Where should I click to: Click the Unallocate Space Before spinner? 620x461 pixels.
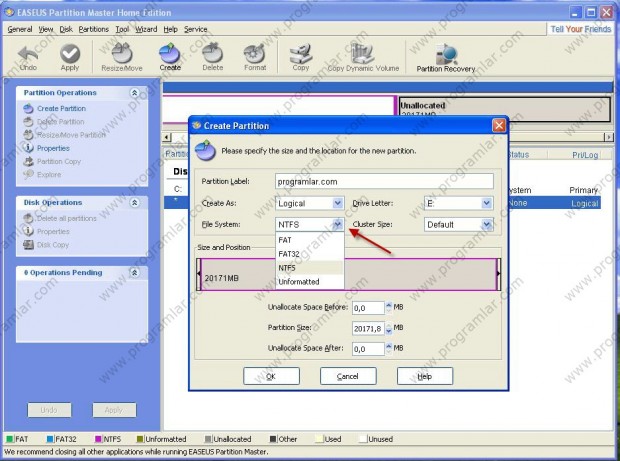click(x=389, y=308)
